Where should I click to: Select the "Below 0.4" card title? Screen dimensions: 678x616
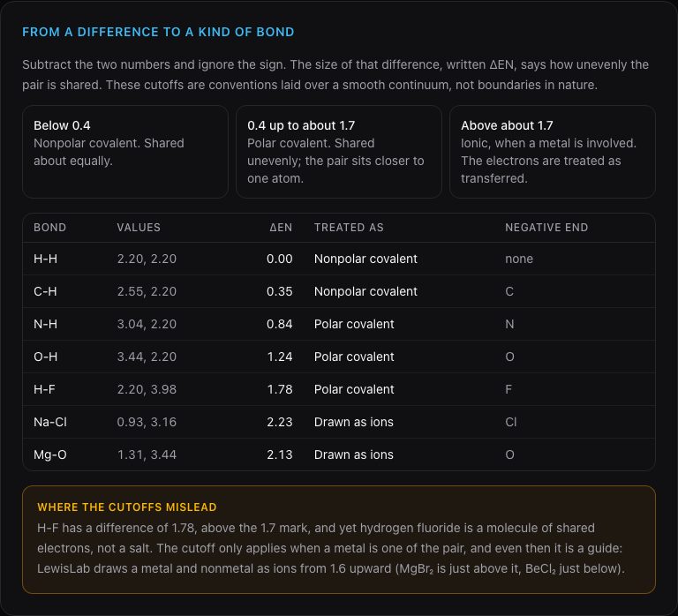point(62,125)
